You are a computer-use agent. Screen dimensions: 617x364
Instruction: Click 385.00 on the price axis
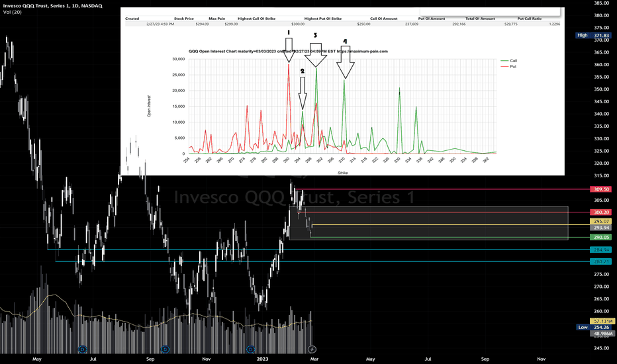coord(602,3)
